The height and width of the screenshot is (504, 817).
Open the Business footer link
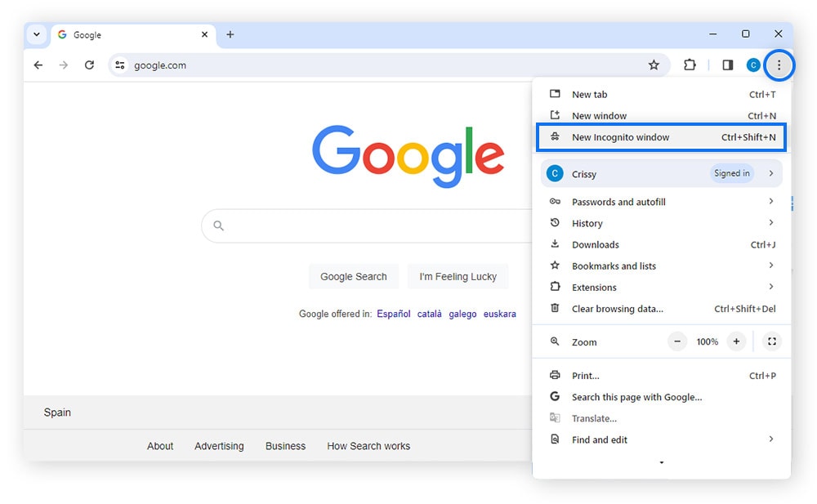tap(285, 446)
